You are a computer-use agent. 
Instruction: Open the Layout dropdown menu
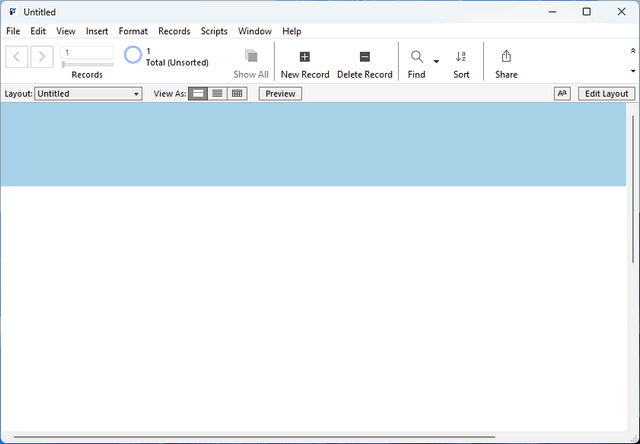pos(89,94)
